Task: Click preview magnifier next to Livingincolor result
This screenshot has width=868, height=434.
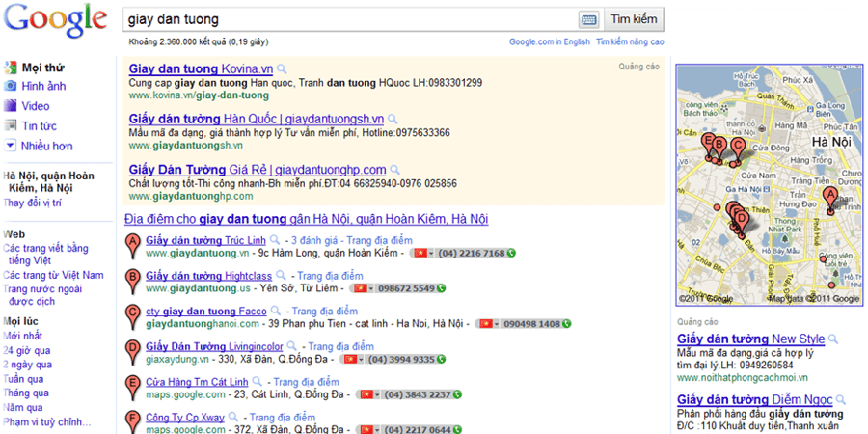Action: (x=291, y=346)
